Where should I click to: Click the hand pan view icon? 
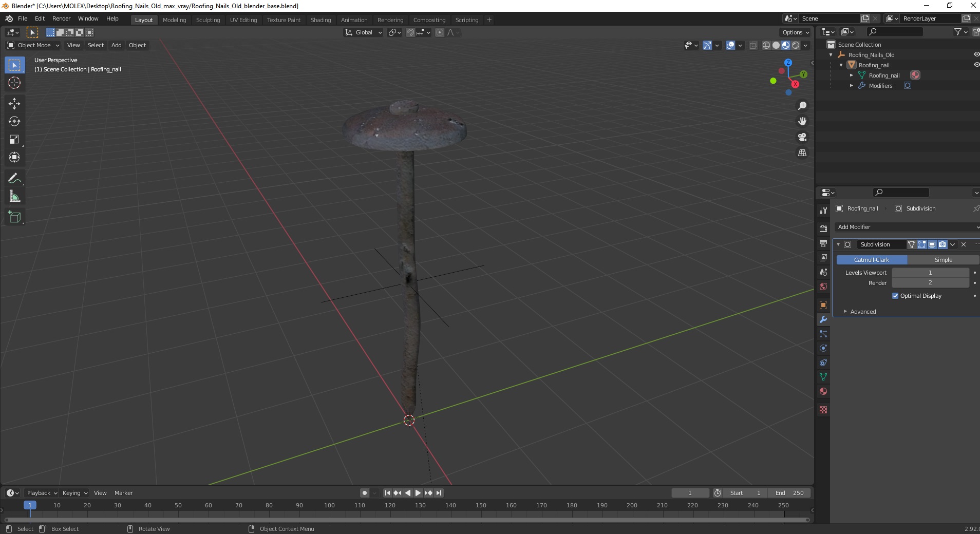802,121
